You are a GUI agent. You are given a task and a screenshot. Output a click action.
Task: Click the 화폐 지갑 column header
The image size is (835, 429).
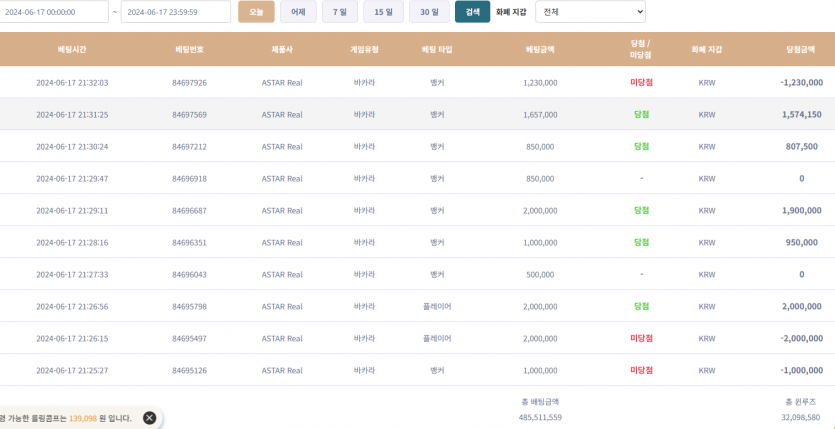pos(707,50)
